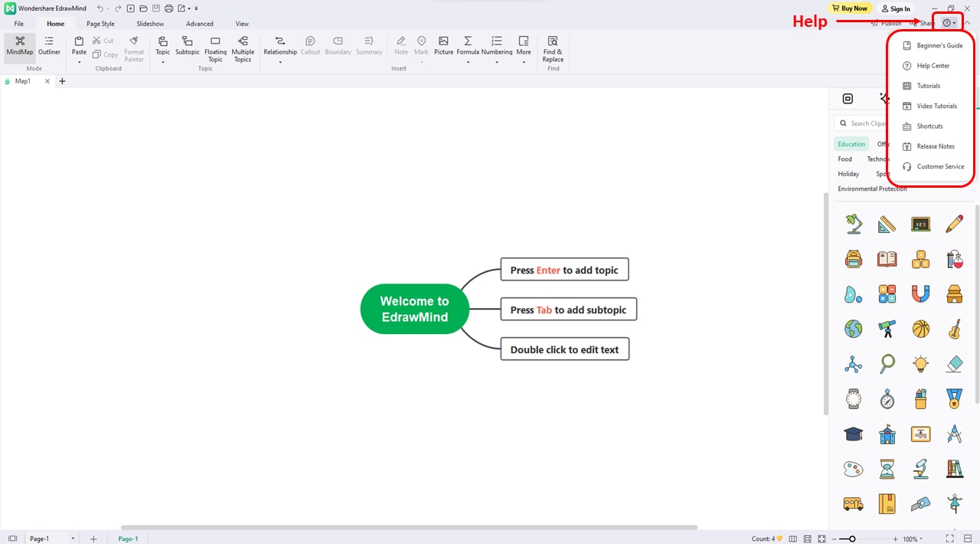This screenshot has height=544, width=980.
Task: Insert a Boundary
Action: point(338,46)
